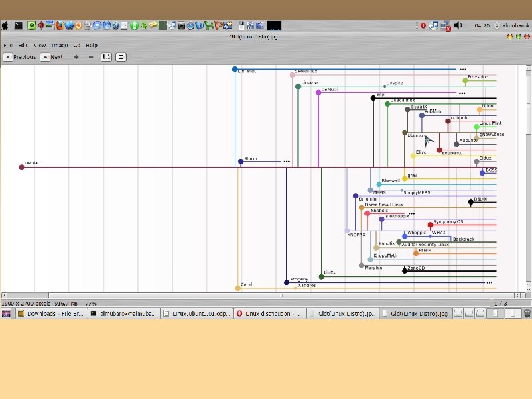Viewport: 532px width, 399px height.
Task: Click the Debian node label
Action: [x=33, y=163]
